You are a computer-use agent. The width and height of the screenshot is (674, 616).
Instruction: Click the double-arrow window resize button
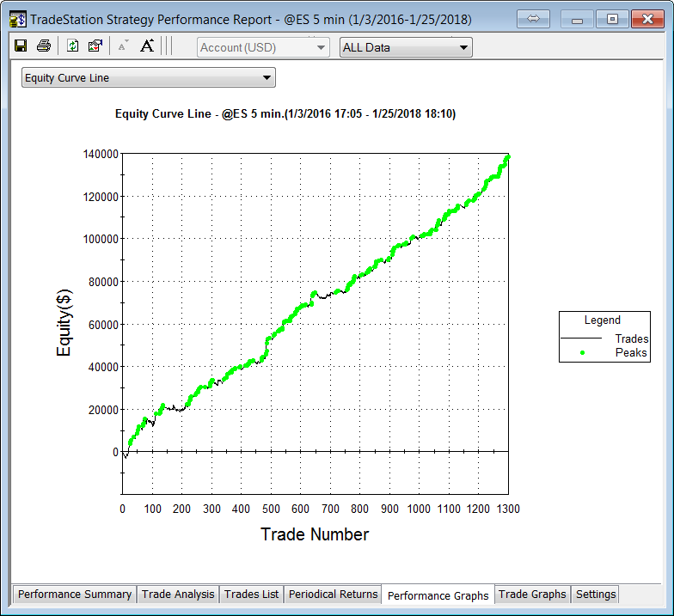coord(532,19)
